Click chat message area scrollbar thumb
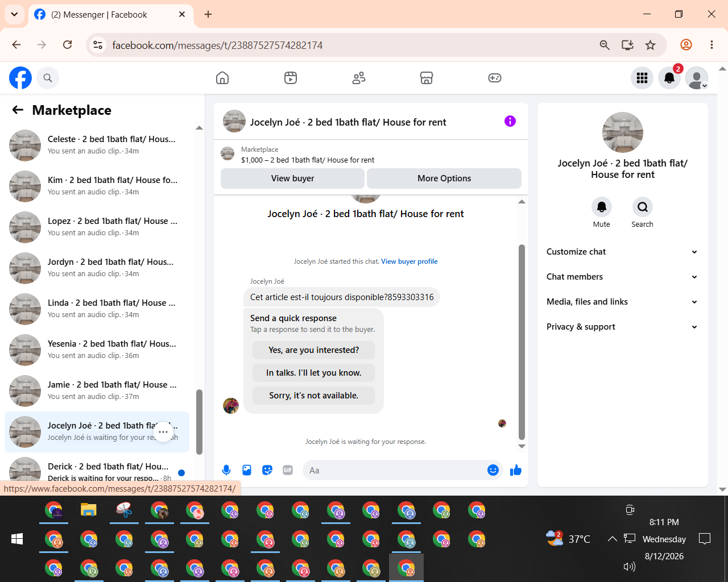 point(522,342)
